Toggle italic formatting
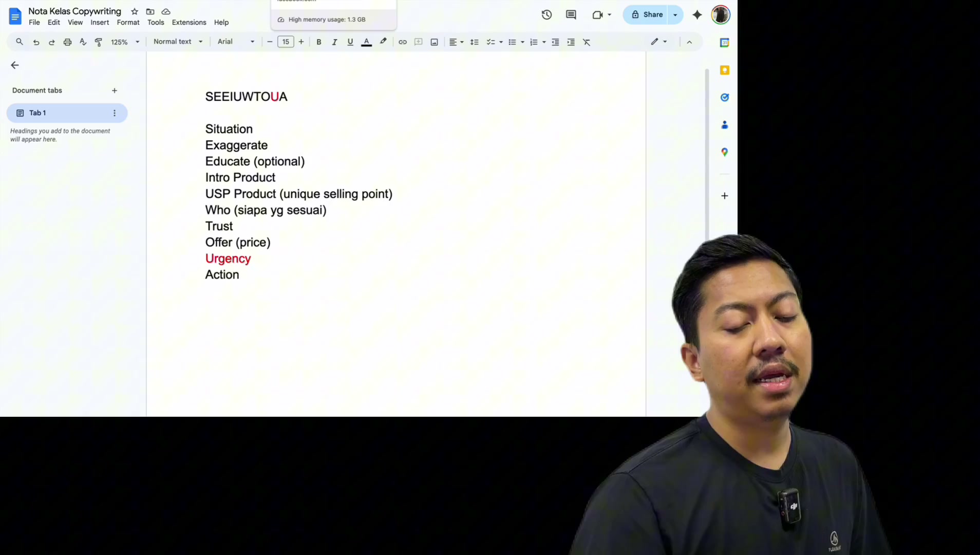 [334, 42]
